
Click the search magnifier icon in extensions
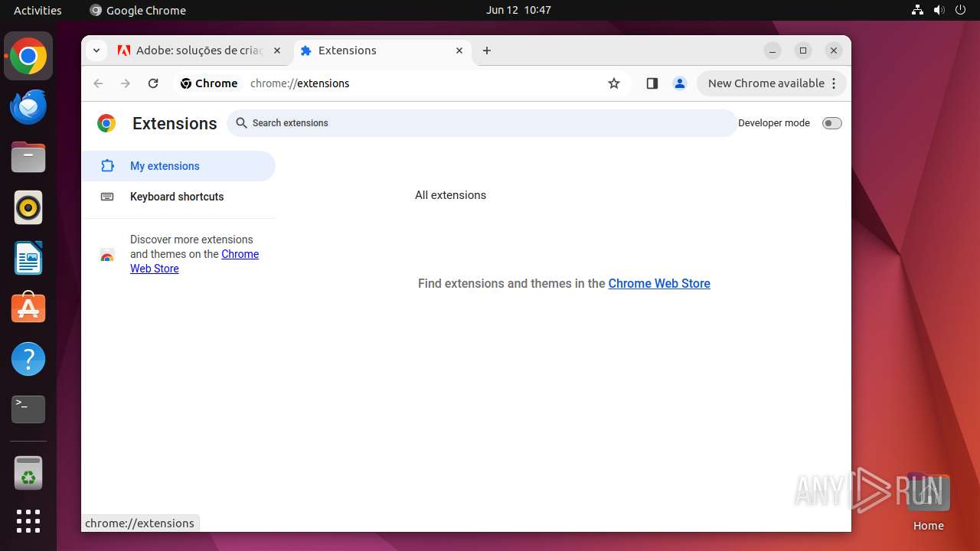pyautogui.click(x=241, y=122)
